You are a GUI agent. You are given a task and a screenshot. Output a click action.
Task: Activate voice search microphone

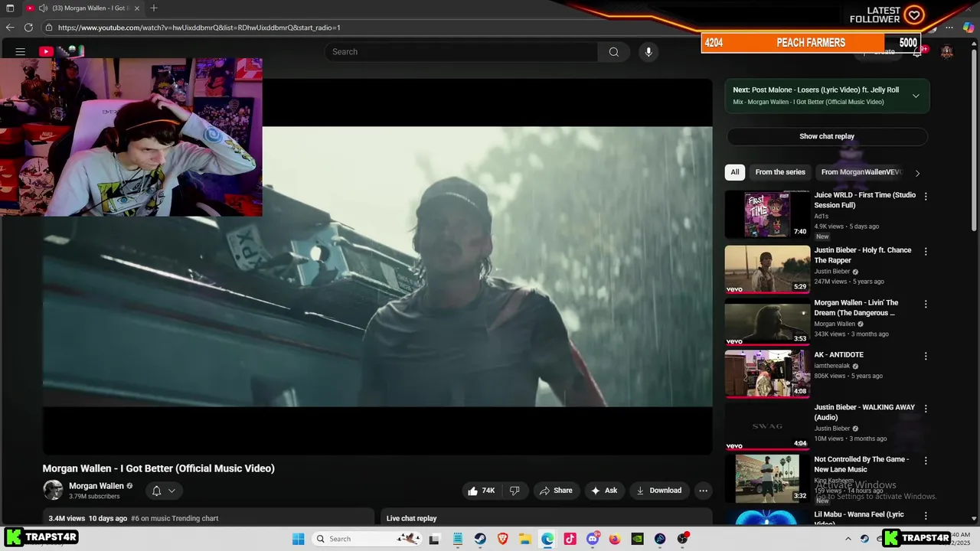[x=648, y=52]
